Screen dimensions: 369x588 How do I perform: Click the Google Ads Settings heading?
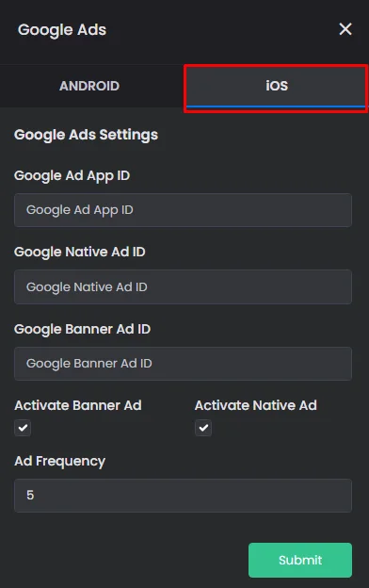point(87,135)
